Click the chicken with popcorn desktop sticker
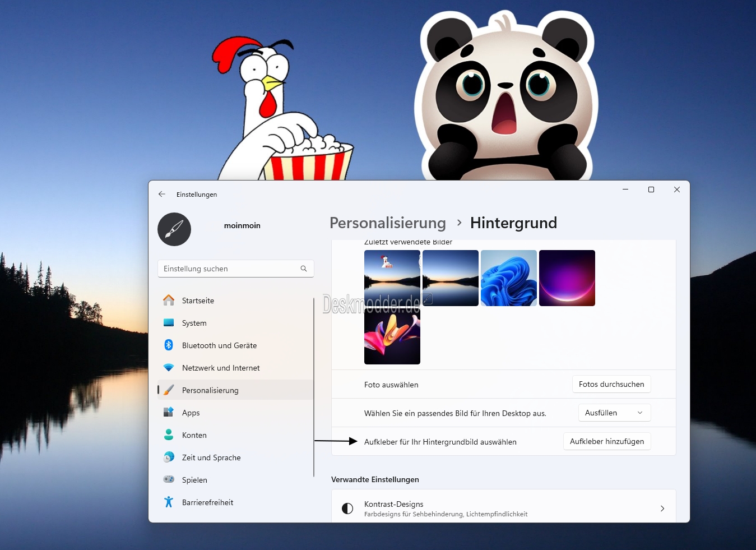The height and width of the screenshot is (550, 756). (283, 109)
